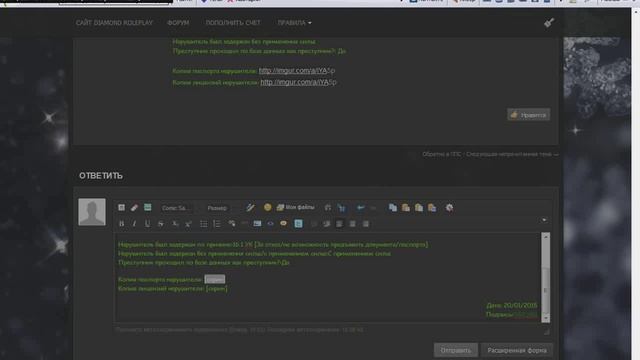640x360 pixels.
Task: Open Мои файлы media browser
Action: (296, 208)
